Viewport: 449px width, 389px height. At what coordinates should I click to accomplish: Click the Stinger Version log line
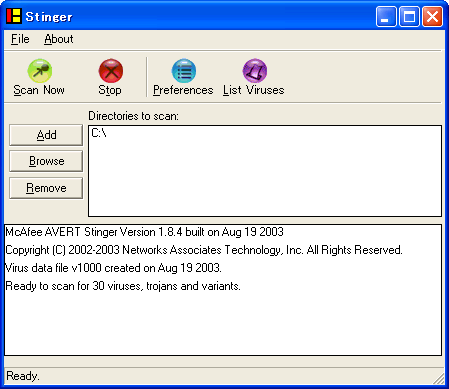click(x=144, y=232)
